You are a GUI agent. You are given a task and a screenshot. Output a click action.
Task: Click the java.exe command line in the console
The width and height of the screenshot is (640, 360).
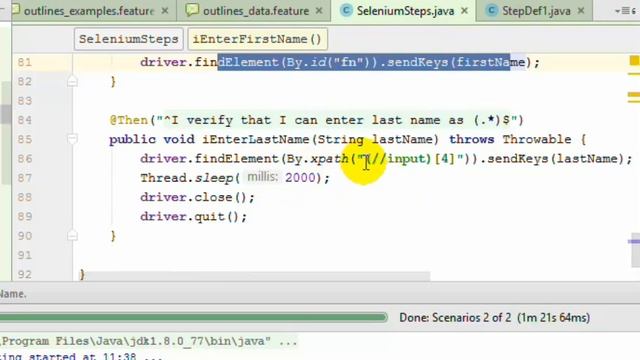(x=149, y=341)
